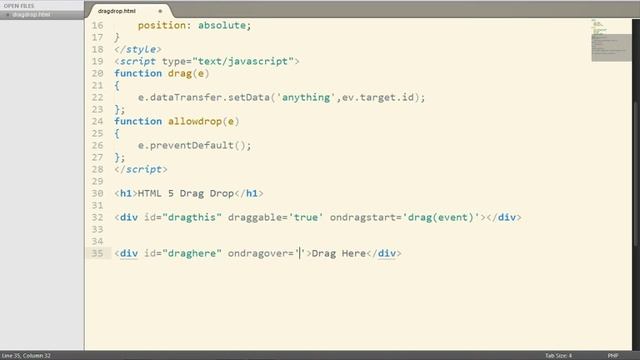The image size is (640, 360).
Task: Click the opening script tag on line 19
Action: click(207, 61)
